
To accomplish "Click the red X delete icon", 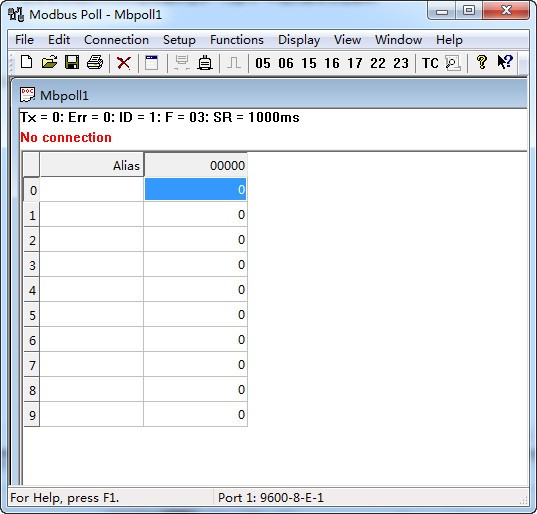I will (124, 63).
